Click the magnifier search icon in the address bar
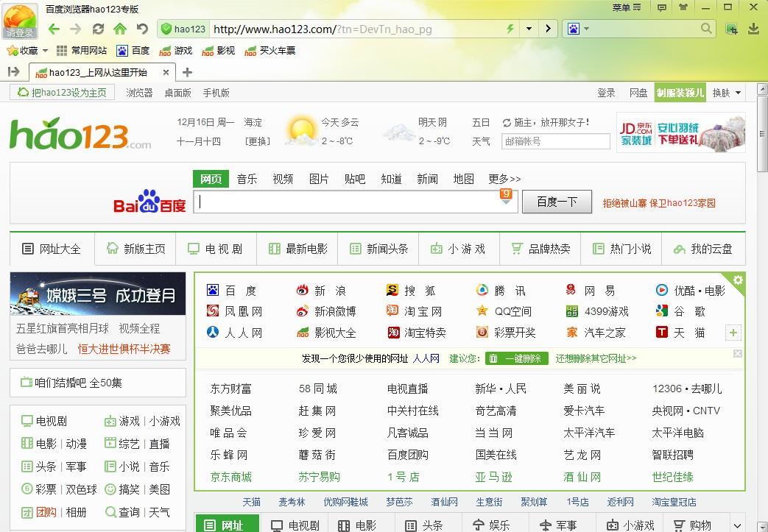This screenshot has width=768, height=532. (705, 29)
